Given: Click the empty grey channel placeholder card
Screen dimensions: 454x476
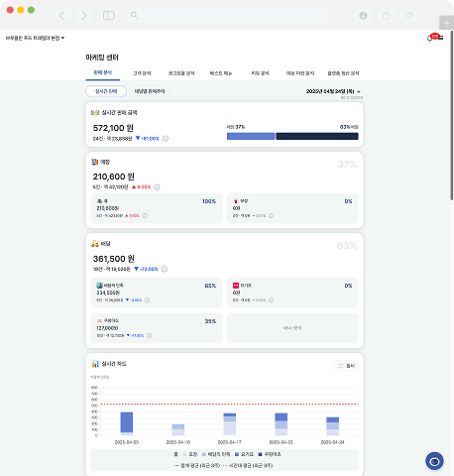Looking at the screenshot, I should click(292, 328).
